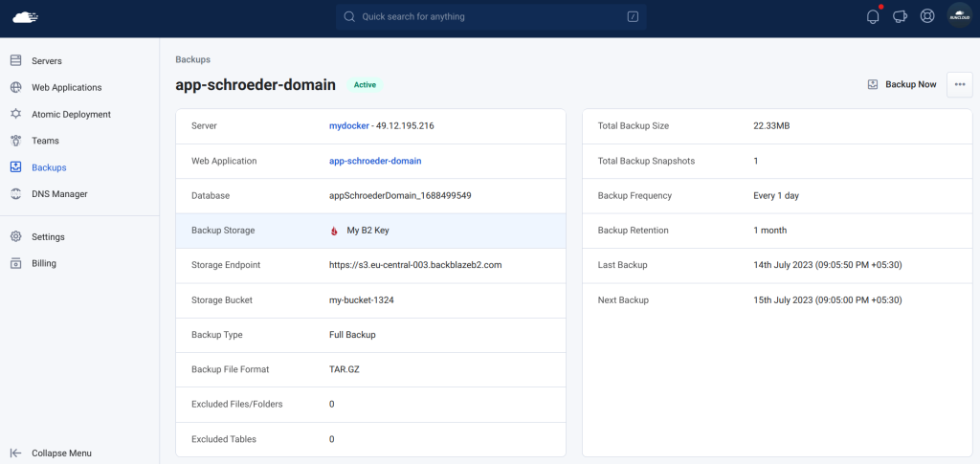The image size is (980, 464).
Task: Open the user account avatar
Action: coord(959,16)
